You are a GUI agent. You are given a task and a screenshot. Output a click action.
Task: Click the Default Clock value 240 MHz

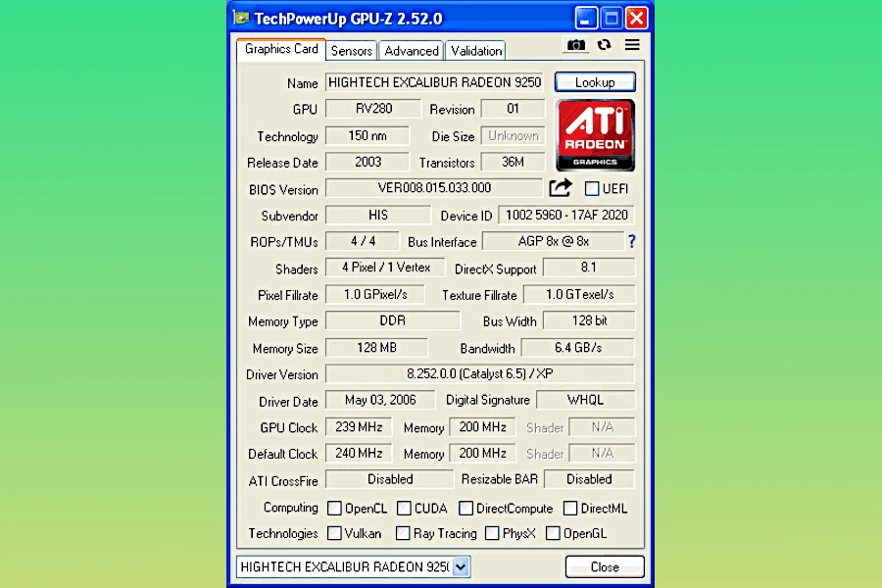point(359,453)
